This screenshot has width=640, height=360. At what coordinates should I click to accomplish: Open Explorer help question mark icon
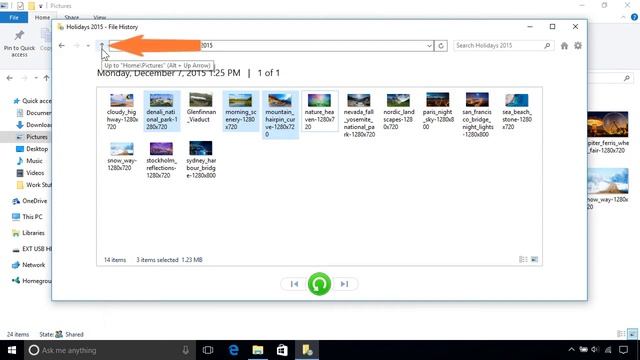coord(634,17)
